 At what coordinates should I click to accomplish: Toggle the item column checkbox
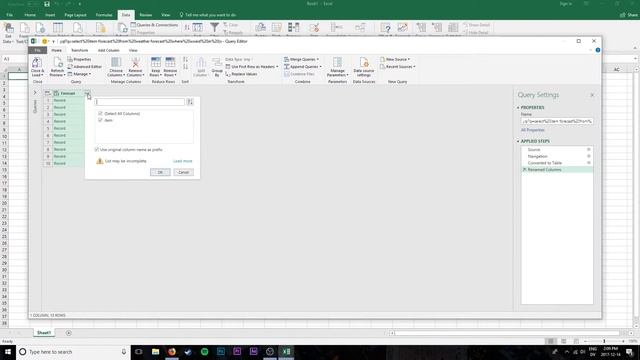click(100, 120)
